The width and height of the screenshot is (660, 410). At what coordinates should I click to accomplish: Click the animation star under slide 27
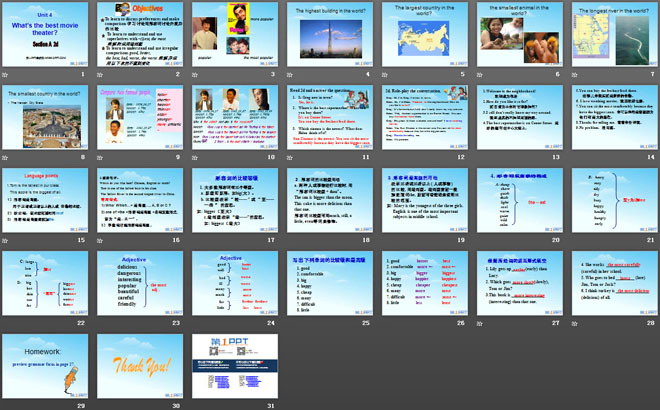click(x=480, y=323)
